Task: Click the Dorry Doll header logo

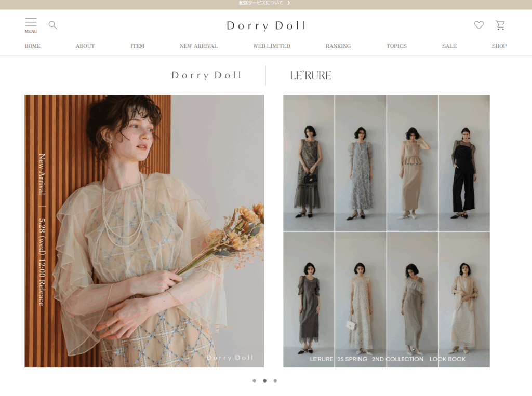Action: (x=265, y=26)
